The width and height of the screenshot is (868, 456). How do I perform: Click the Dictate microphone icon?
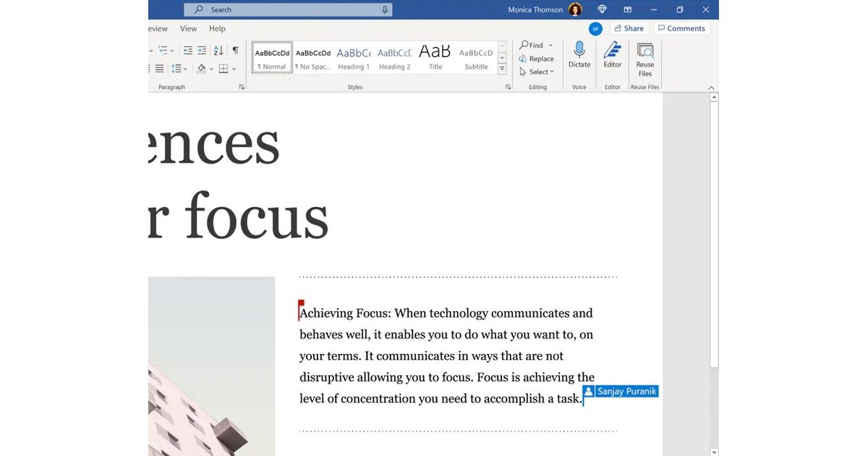click(x=579, y=51)
